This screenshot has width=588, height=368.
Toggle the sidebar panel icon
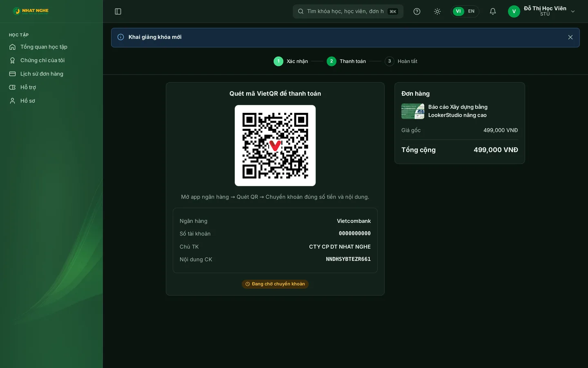(x=118, y=11)
